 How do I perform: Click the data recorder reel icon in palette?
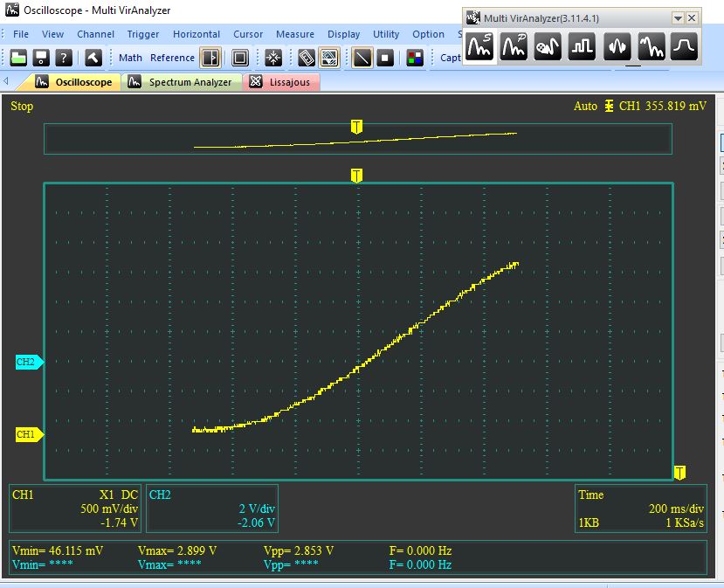click(x=548, y=46)
